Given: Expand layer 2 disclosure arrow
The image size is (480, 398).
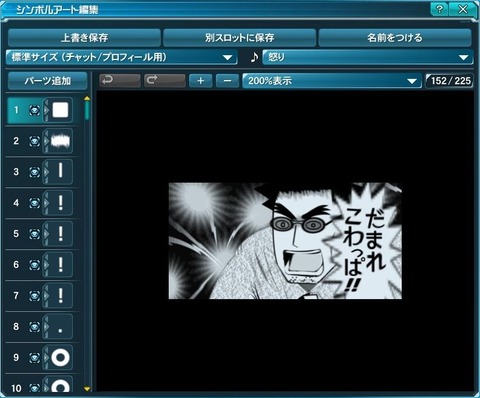Looking at the screenshot, I should (46, 141).
